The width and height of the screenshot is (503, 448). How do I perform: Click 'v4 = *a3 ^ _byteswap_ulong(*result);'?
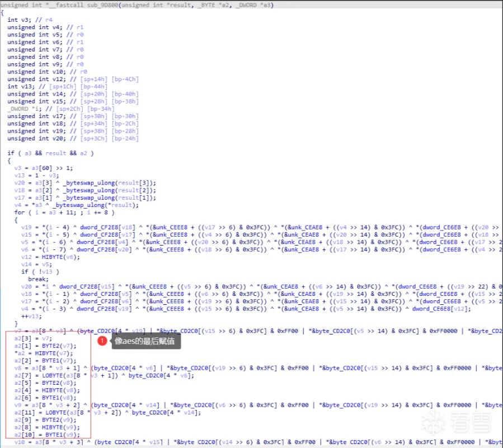77,205
